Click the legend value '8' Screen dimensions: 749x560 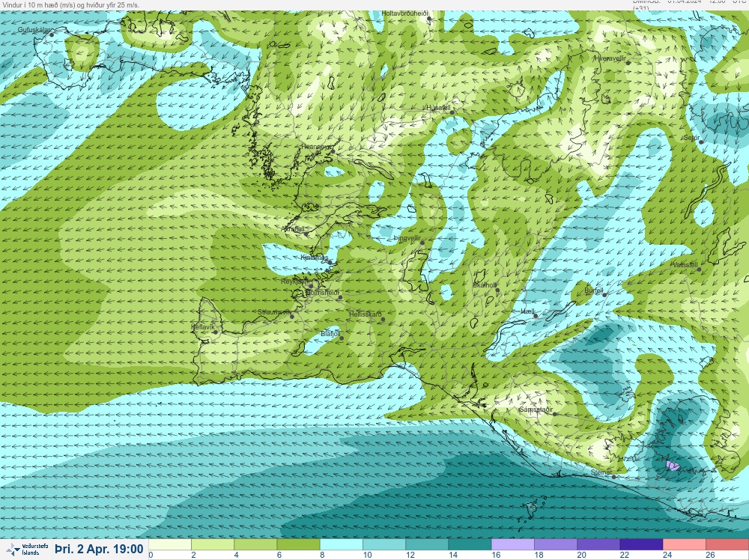point(322,556)
